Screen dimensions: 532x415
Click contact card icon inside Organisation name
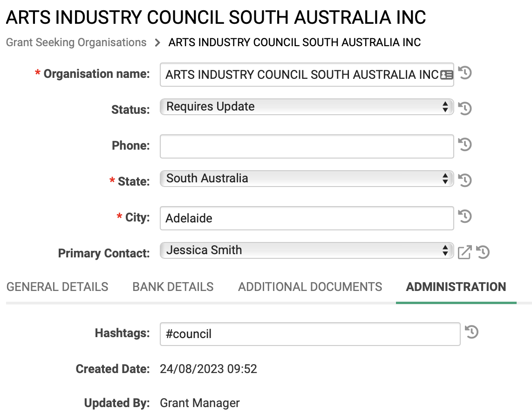(x=446, y=75)
